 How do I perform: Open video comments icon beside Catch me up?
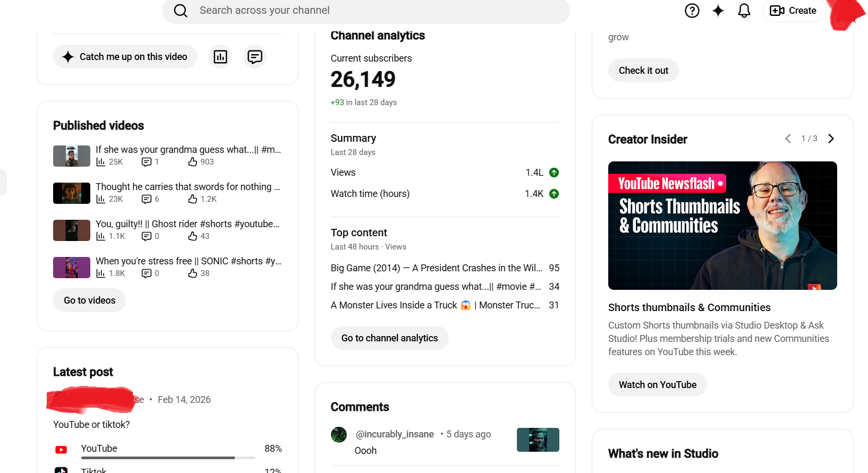[255, 57]
